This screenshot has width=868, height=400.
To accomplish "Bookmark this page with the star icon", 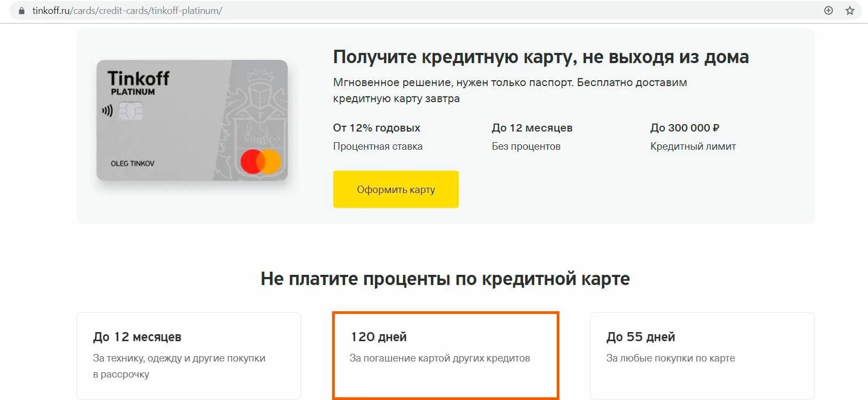I will [850, 11].
